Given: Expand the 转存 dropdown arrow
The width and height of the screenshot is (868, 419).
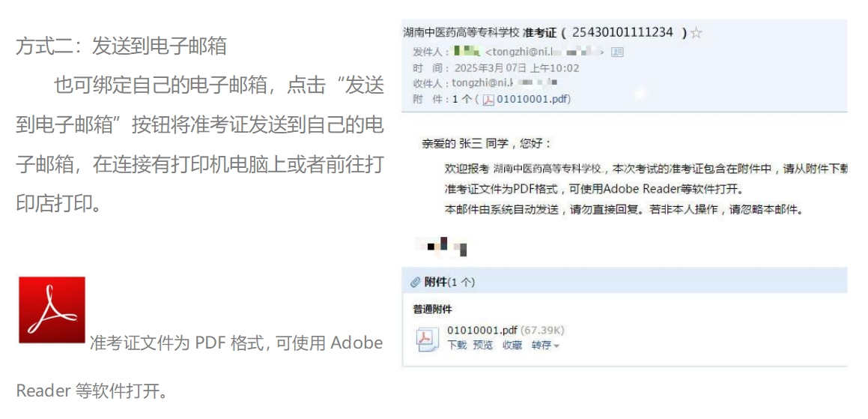Looking at the screenshot, I should pos(556,346).
